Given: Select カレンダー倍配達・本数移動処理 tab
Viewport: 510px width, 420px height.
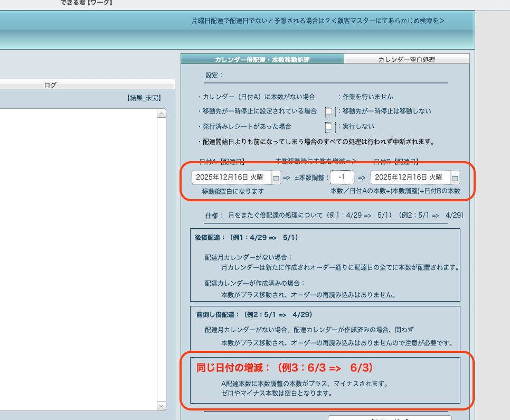Looking at the screenshot, I should coord(262,59).
